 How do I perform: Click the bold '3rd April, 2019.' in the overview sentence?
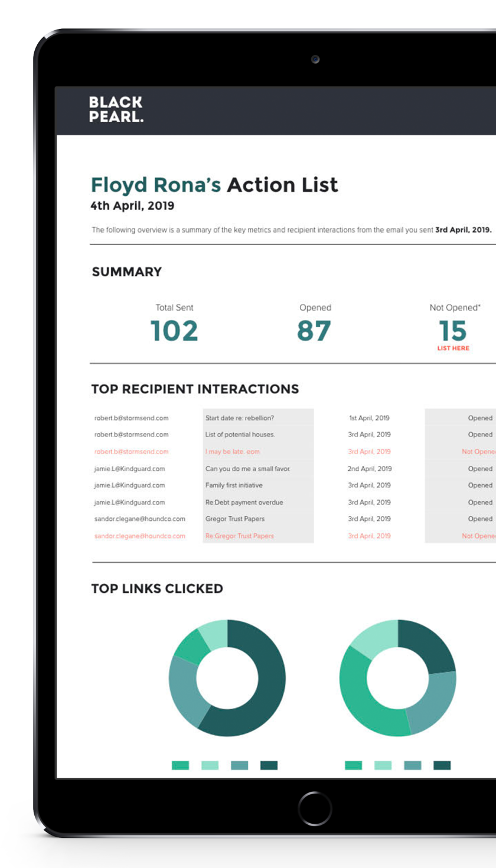coord(464,230)
